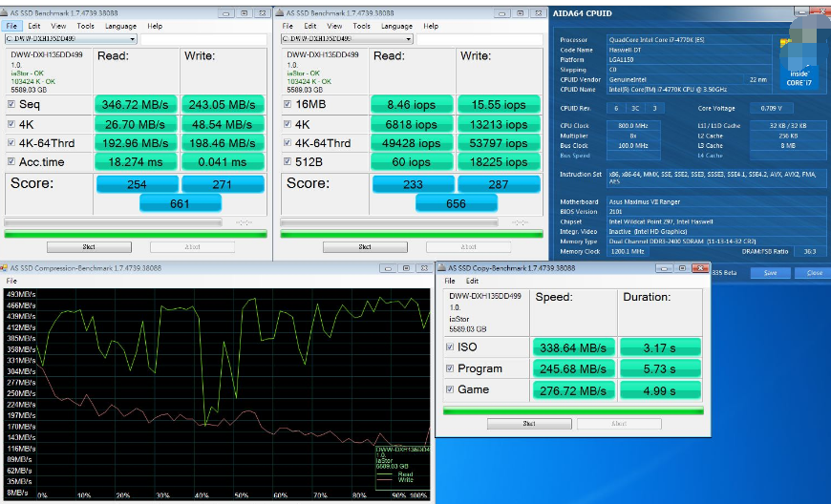Uncheck Seq test in MB/s benchmark window
Viewport: 831px width, 504px height.
point(11,104)
